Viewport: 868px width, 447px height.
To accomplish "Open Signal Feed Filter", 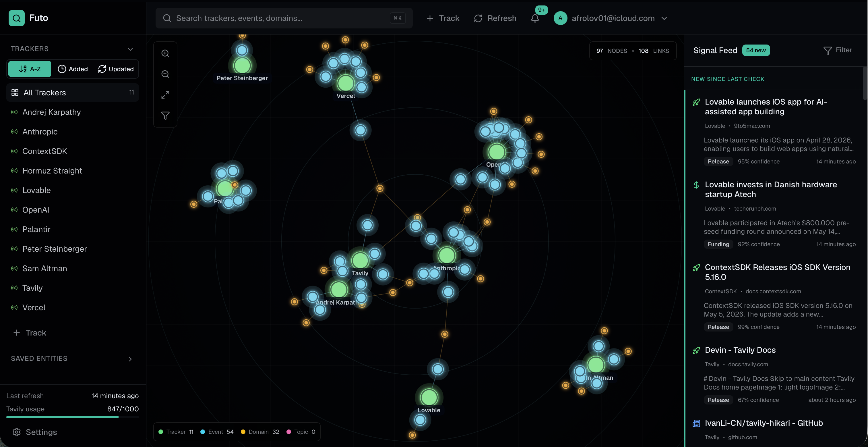I will click(x=838, y=50).
